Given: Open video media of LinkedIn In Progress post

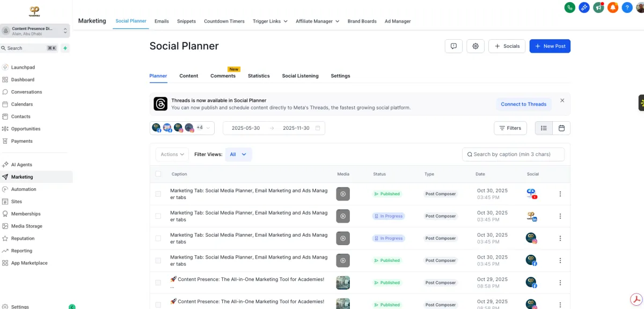Looking at the screenshot, I should click(343, 216).
